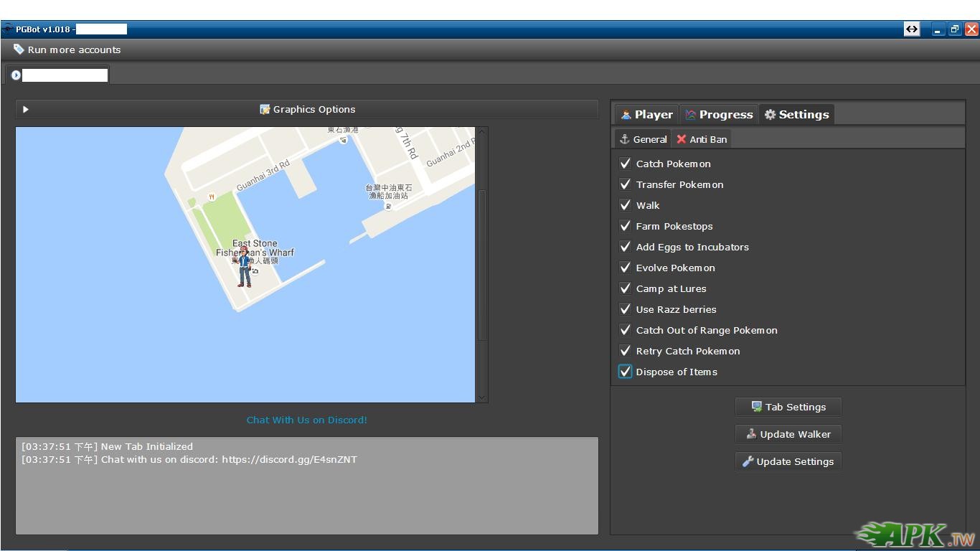
Task: Click the Update Settings button
Action: (788, 461)
